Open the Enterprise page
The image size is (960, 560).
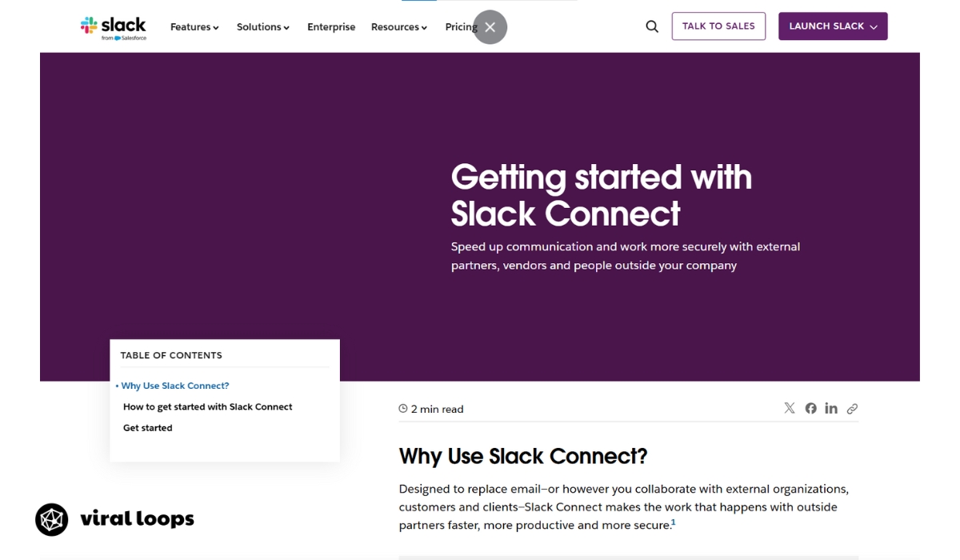coord(331,27)
